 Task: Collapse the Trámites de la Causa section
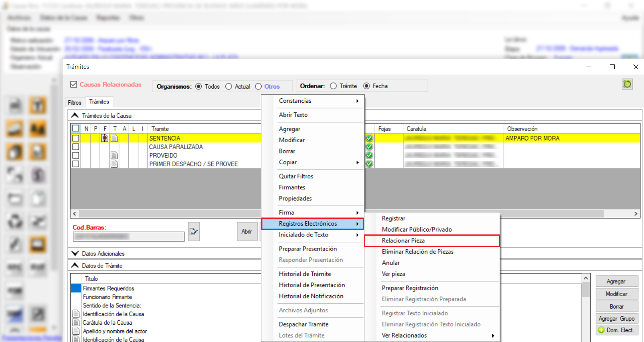(x=75, y=116)
